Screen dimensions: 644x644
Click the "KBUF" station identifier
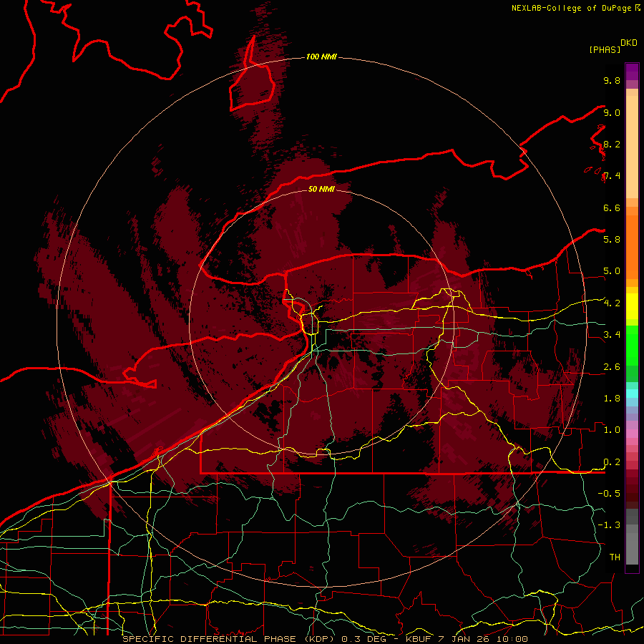418,639
